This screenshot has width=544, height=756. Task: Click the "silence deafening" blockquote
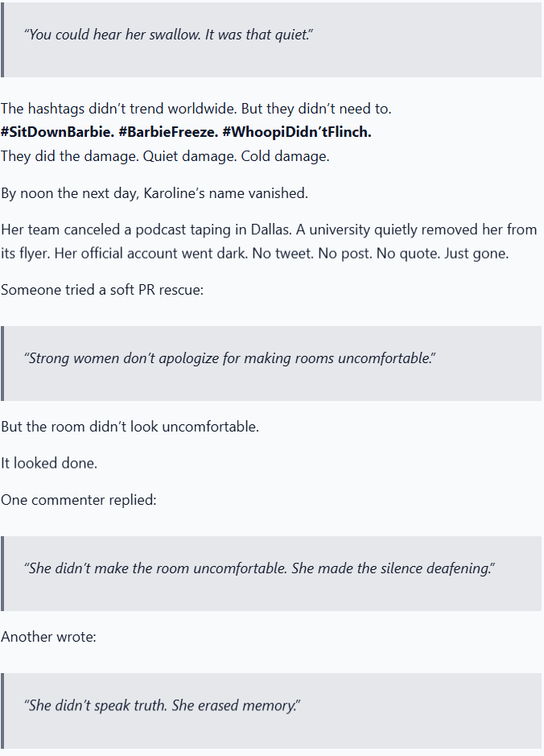tap(271, 573)
